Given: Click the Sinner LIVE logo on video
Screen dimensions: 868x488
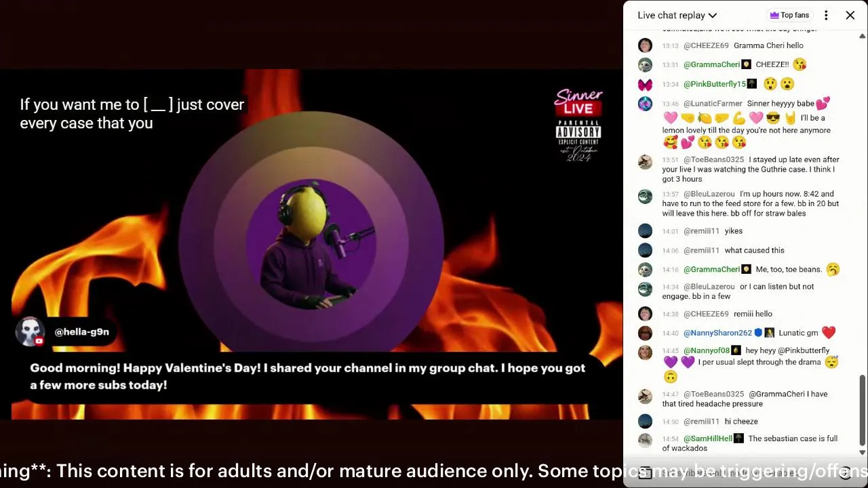Looking at the screenshot, I should tap(578, 102).
